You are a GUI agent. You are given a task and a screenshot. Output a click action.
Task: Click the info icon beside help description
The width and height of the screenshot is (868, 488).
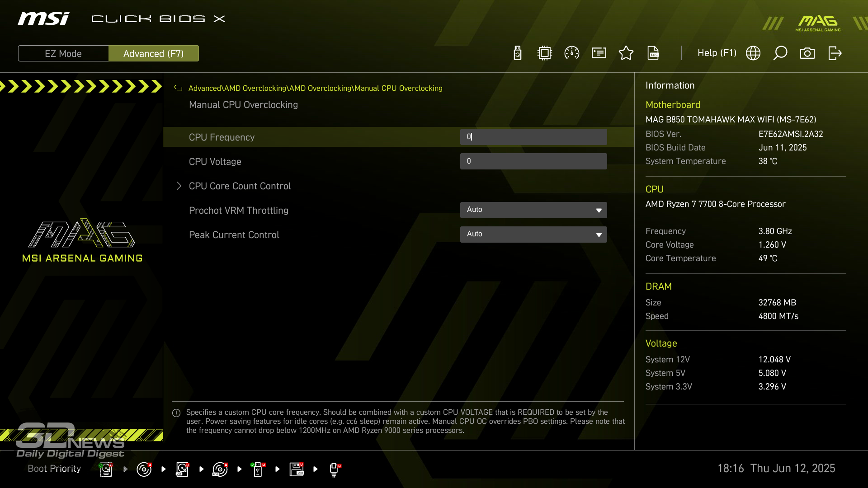(x=176, y=413)
